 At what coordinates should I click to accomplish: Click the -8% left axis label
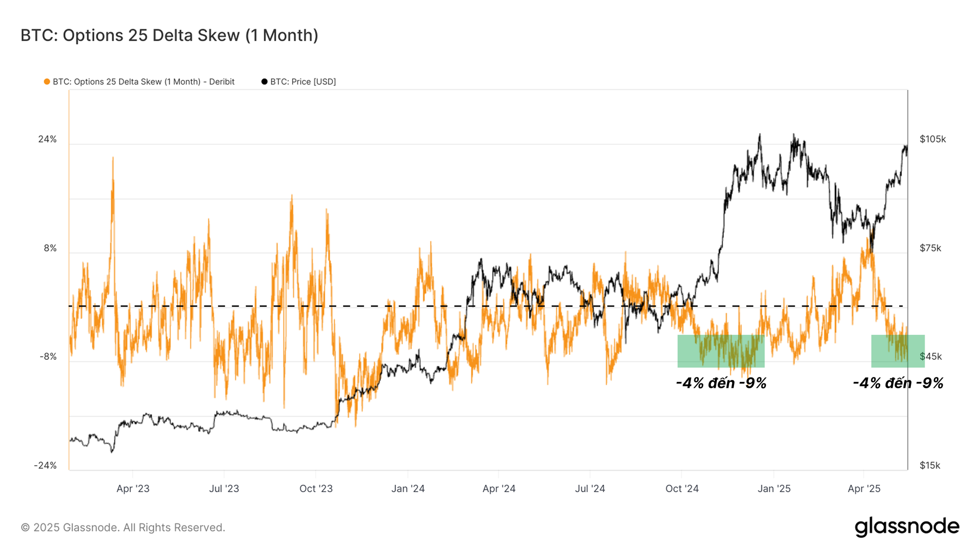pyautogui.click(x=48, y=356)
